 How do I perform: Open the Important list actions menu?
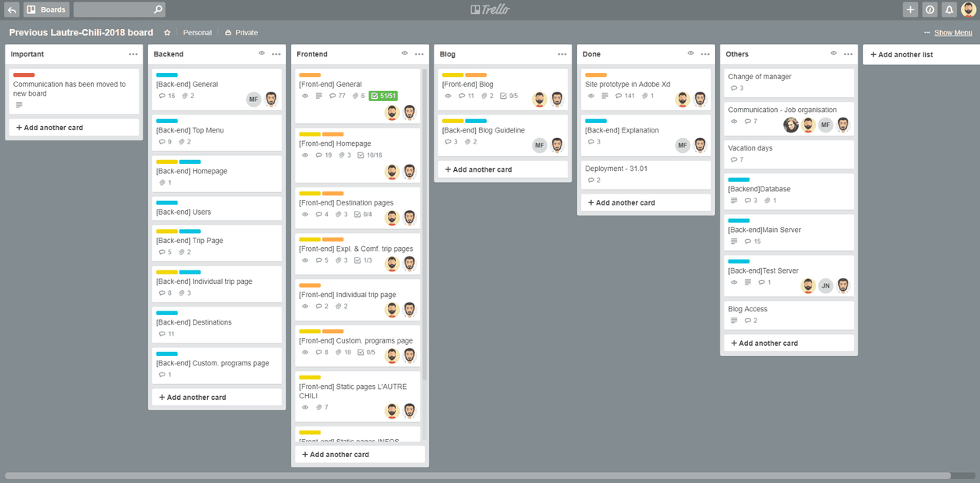[x=133, y=54]
